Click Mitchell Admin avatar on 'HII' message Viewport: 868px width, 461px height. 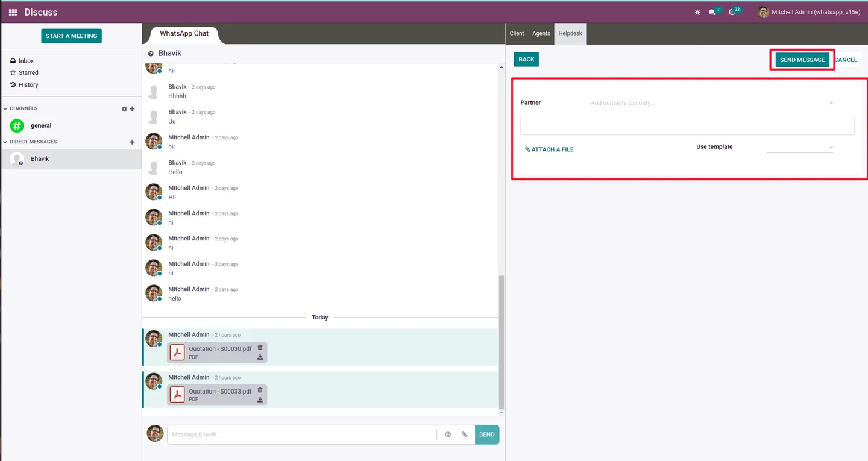[x=154, y=192]
